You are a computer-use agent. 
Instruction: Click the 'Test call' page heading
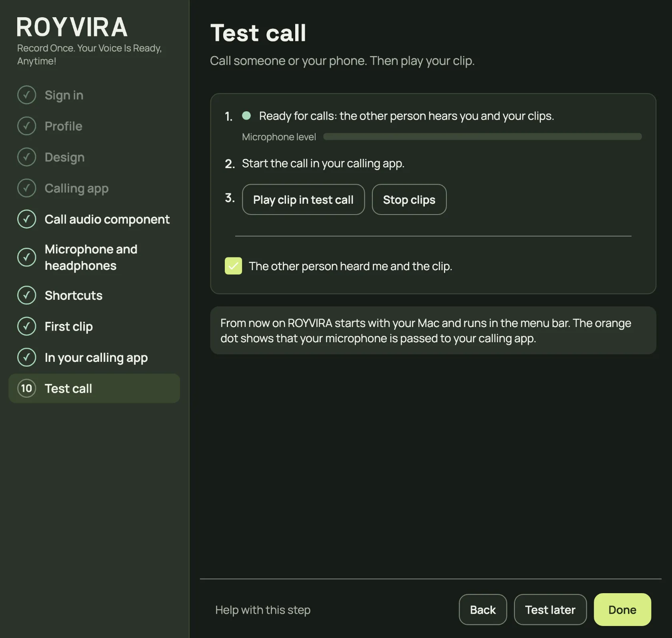(x=258, y=32)
